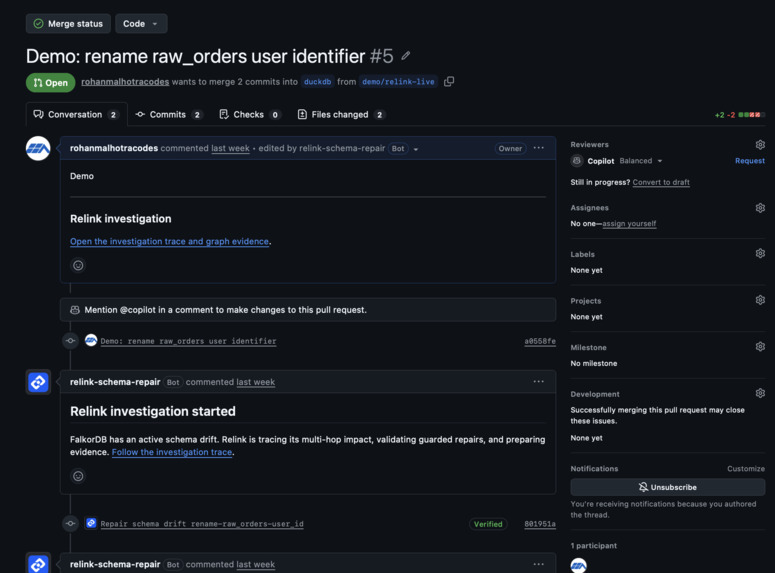Screen dimensions: 775x573
Task: Click rohanmalhotracodes avatar beside first comment
Action: click(x=38, y=148)
